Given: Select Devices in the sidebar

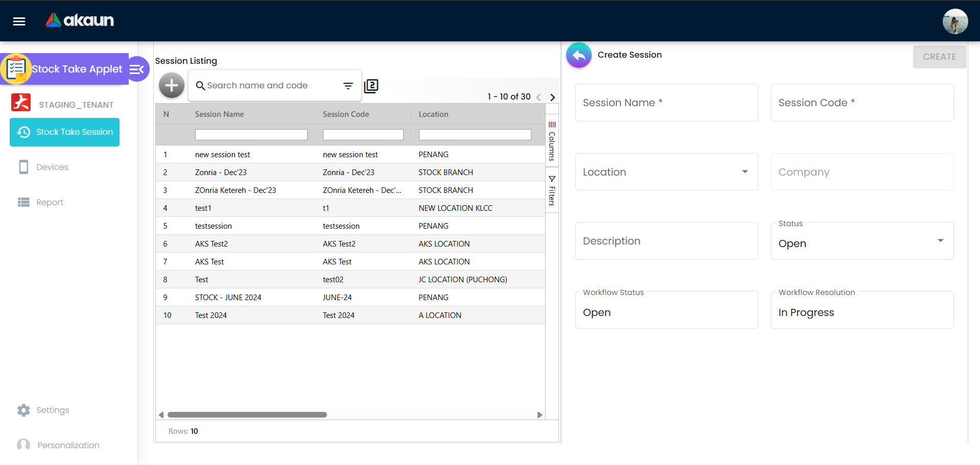Looking at the screenshot, I should [52, 167].
